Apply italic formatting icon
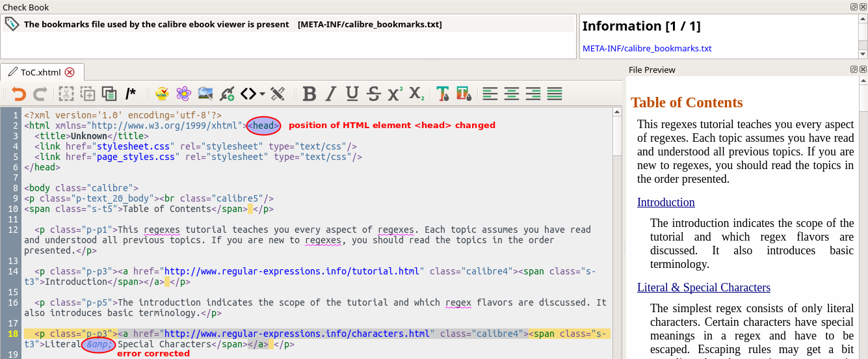The height and width of the screenshot is (359, 868). pyautogui.click(x=331, y=94)
